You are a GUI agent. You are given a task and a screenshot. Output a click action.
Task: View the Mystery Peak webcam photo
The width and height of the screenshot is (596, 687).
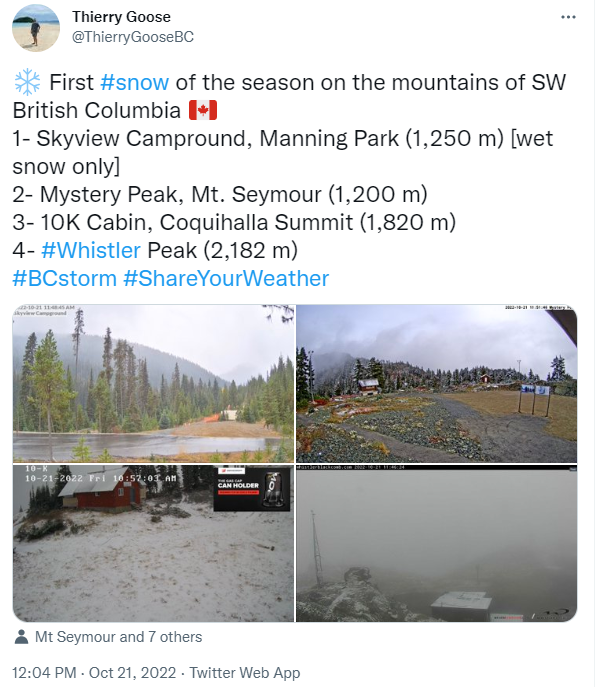436,383
